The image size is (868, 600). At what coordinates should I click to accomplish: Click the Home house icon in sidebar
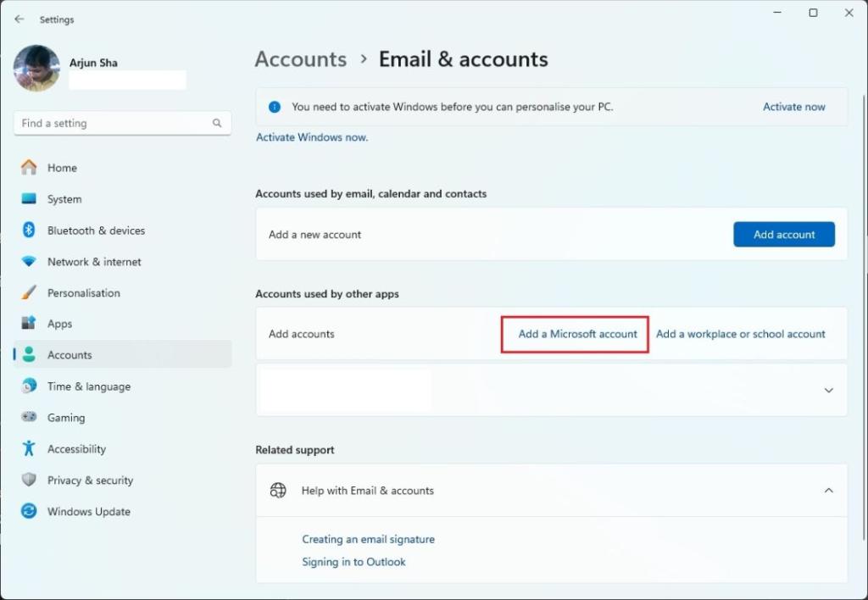29,167
